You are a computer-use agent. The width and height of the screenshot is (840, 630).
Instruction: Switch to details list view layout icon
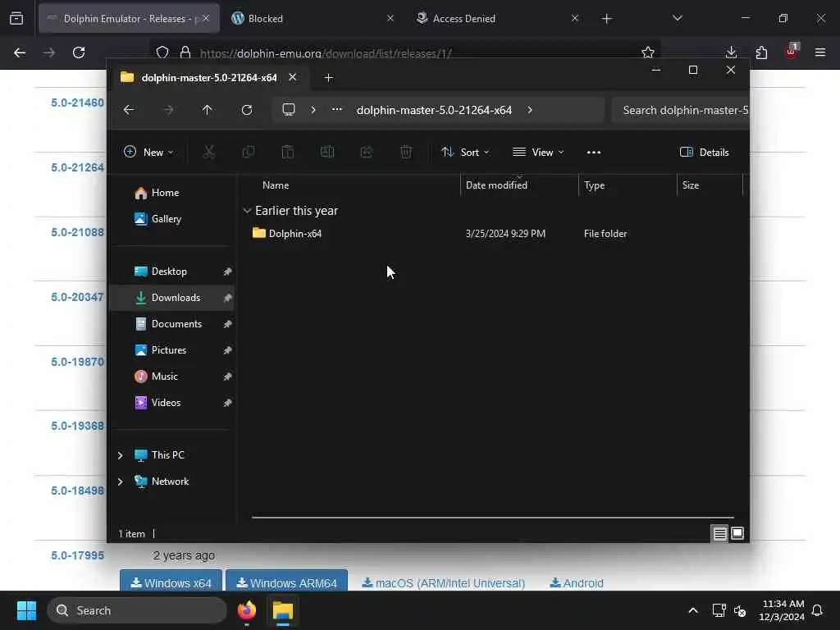(719, 533)
